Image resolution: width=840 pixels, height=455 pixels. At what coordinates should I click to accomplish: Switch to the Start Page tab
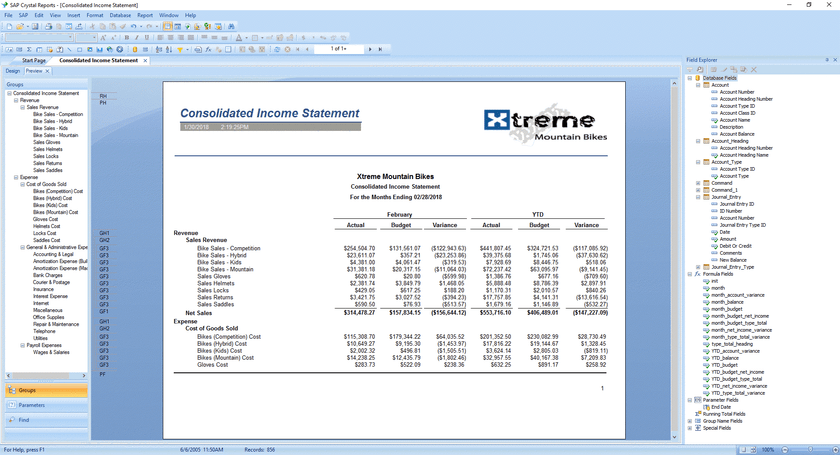pos(34,61)
